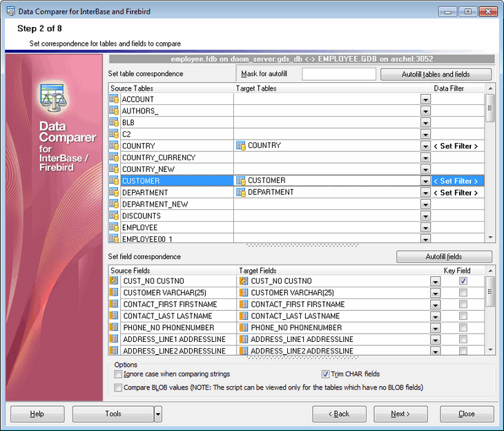The height and width of the screenshot is (431, 504).
Task: Check Key Field for CUSTOMER VARCHAR(25)
Action: point(463,292)
